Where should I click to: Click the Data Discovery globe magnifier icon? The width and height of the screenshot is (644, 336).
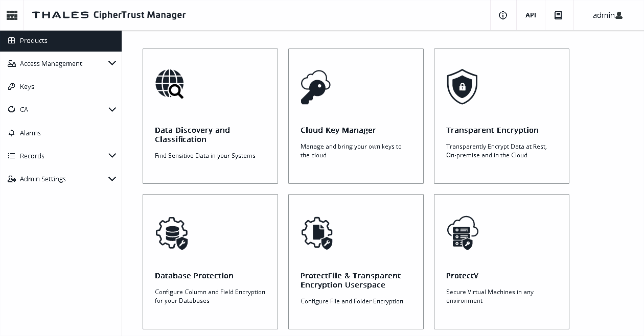(x=170, y=83)
